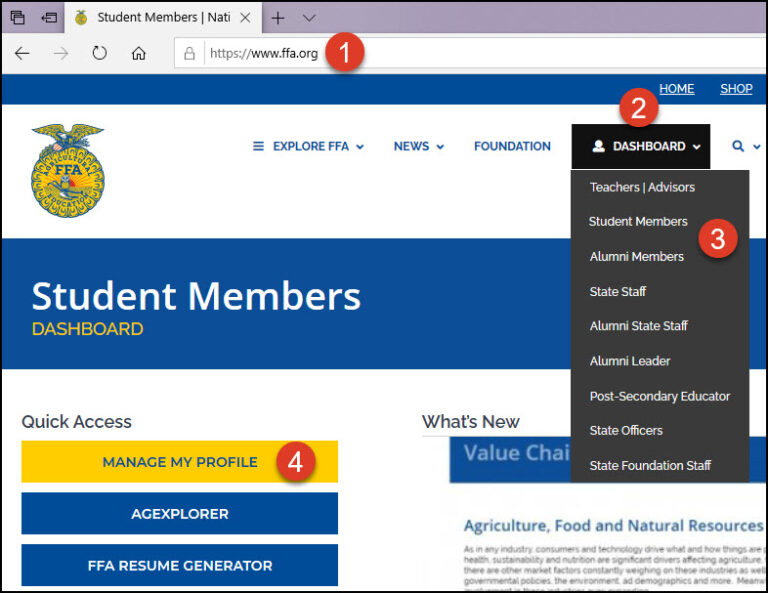Open the FOUNDATION menu item
Image resolution: width=768 pixels, height=593 pixels.
coord(512,146)
